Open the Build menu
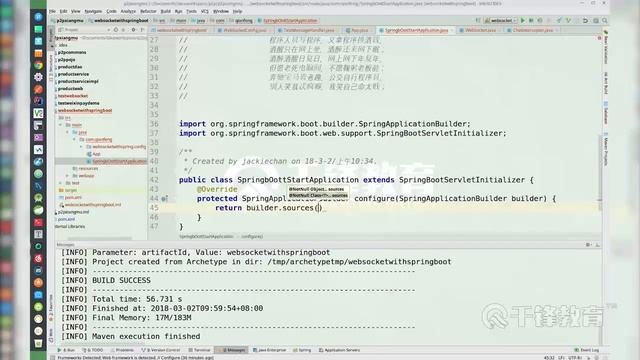Viewport: 640px width, 360px height. 165,11
